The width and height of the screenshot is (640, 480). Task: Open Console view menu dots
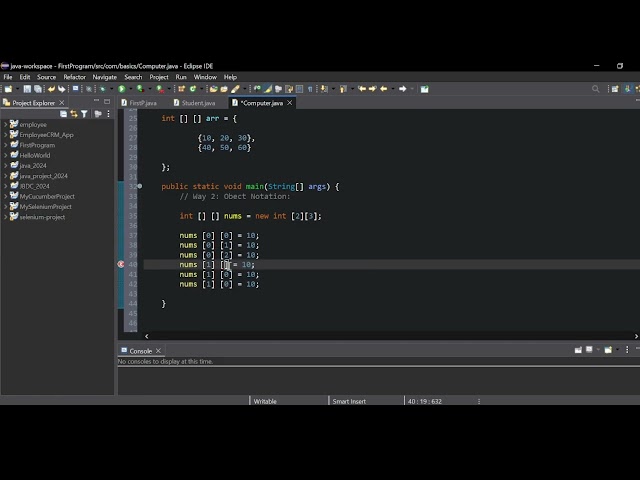[627, 350]
